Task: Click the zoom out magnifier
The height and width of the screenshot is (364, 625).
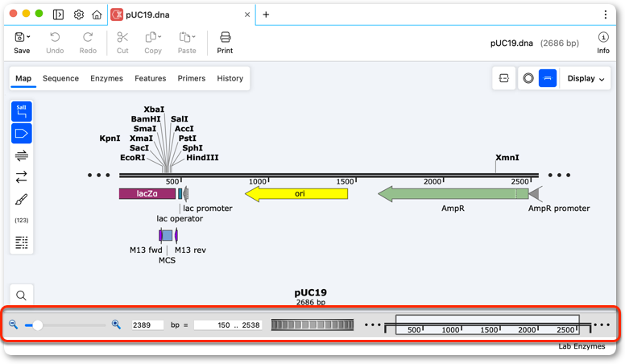Action: [x=13, y=325]
